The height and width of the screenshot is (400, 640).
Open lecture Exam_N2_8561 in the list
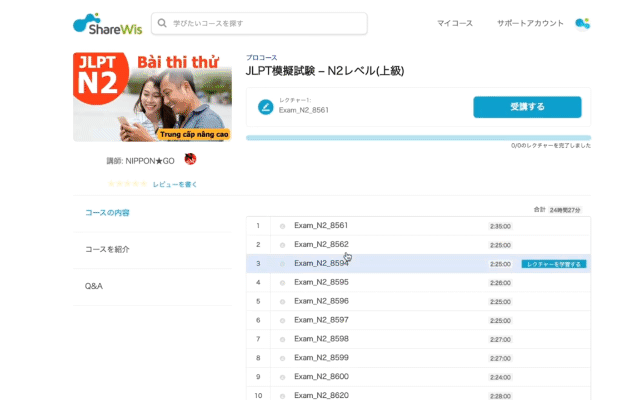coord(321,225)
